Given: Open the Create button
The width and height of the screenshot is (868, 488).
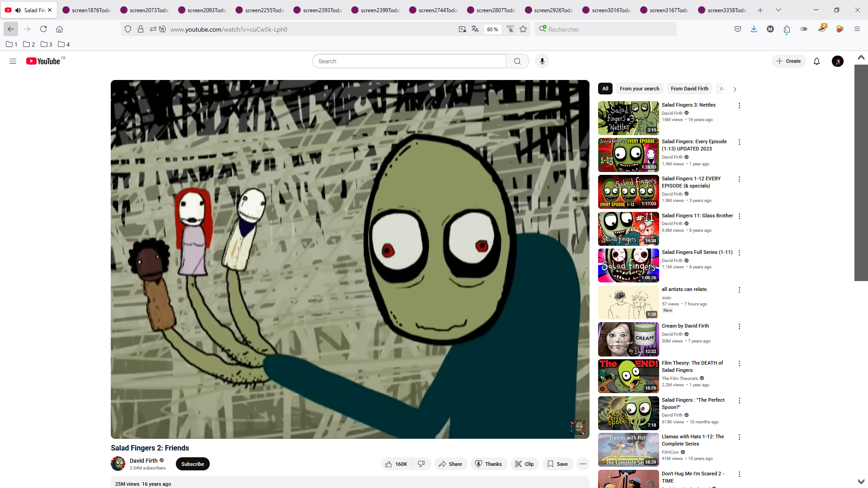Looking at the screenshot, I should click(x=788, y=61).
